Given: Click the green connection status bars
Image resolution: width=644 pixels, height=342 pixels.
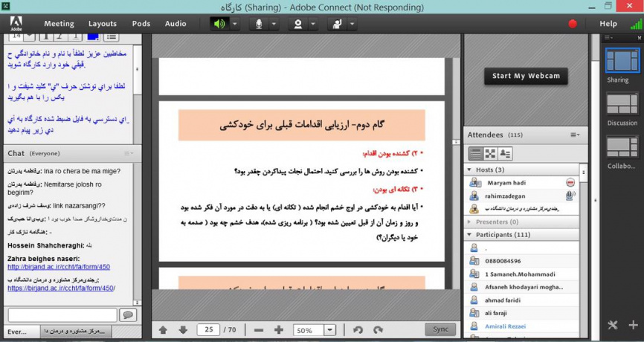Looking at the screenshot, I should click(x=637, y=24).
